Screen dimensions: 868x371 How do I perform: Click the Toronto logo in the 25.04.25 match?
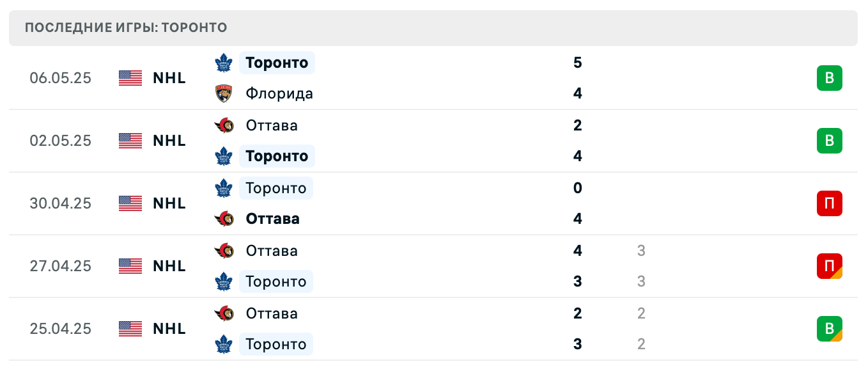223,344
